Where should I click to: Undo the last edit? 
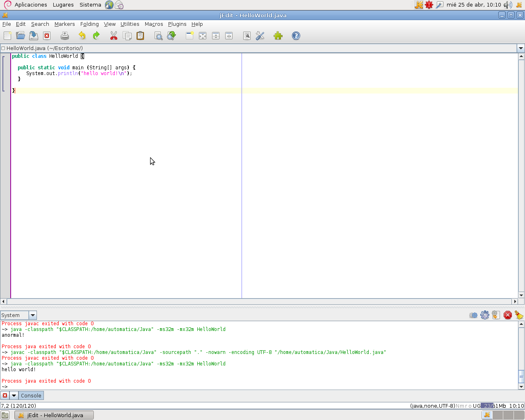pyautogui.click(x=82, y=36)
